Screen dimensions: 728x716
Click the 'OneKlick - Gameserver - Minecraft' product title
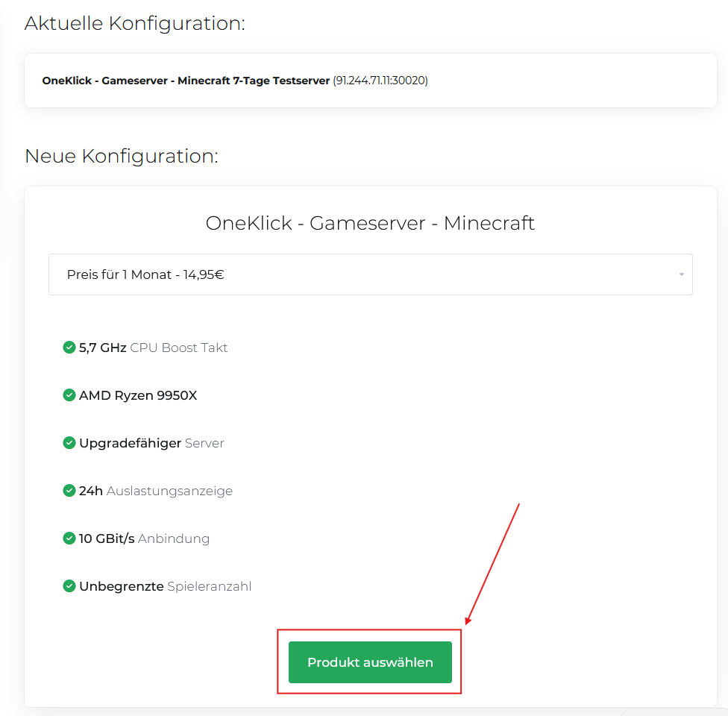(370, 223)
